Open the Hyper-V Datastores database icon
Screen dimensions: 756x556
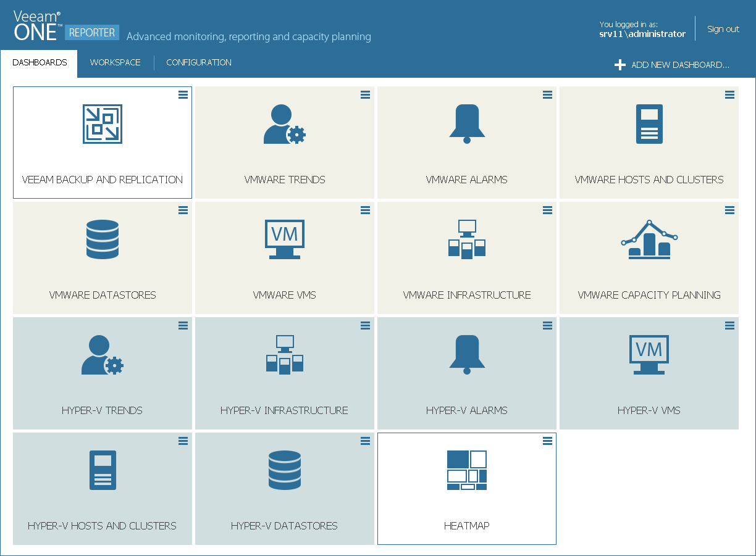click(x=285, y=470)
